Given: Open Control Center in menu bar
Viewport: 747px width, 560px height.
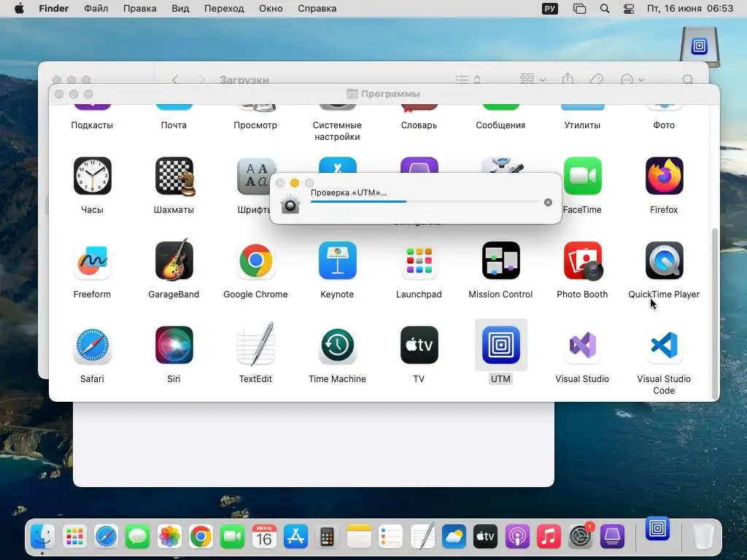Looking at the screenshot, I should click(629, 9).
